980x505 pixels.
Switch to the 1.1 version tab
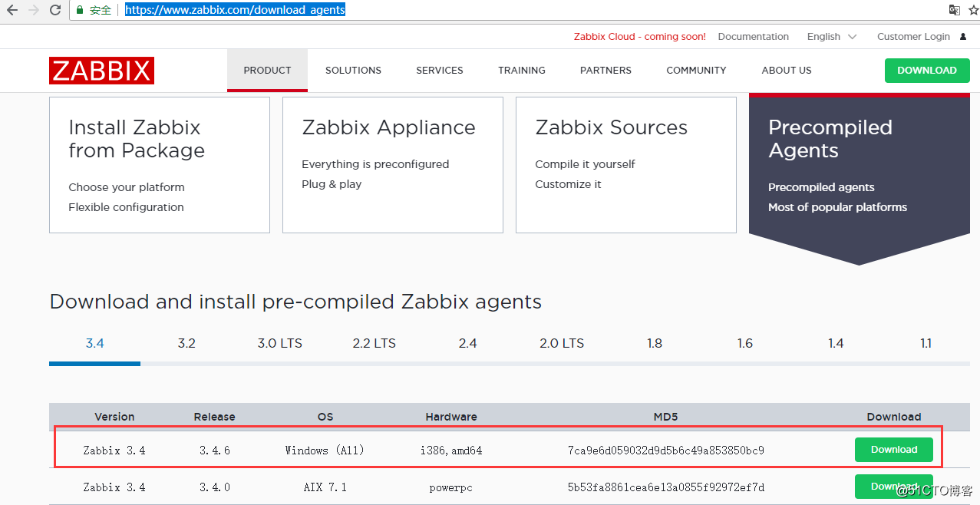click(x=926, y=343)
